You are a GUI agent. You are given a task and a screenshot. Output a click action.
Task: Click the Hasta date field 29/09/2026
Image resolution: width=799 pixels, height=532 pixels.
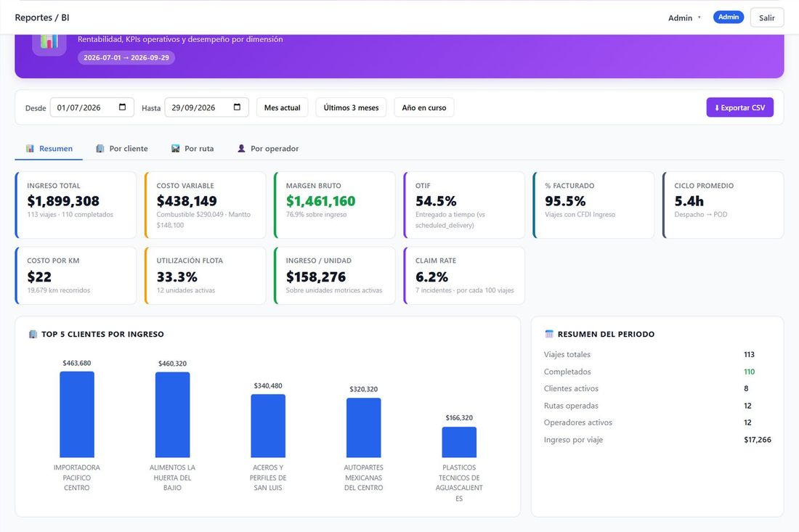pyautogui.click(x=207, y=107)
